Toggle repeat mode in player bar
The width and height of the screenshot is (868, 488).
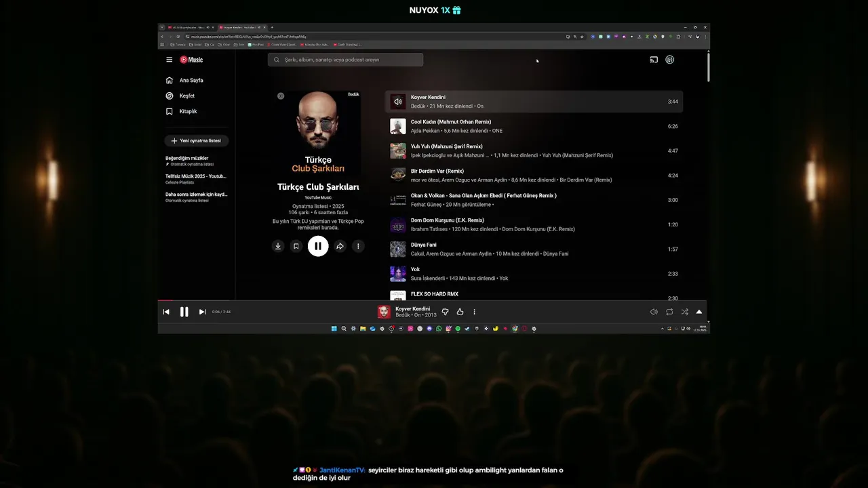pyautogui.click(x=669, y=312)
